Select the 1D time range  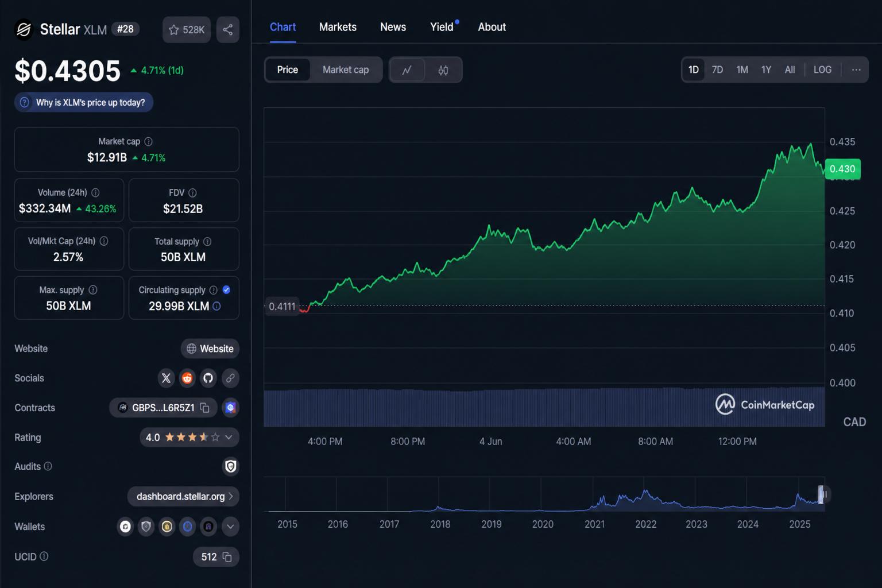(694, 69)
